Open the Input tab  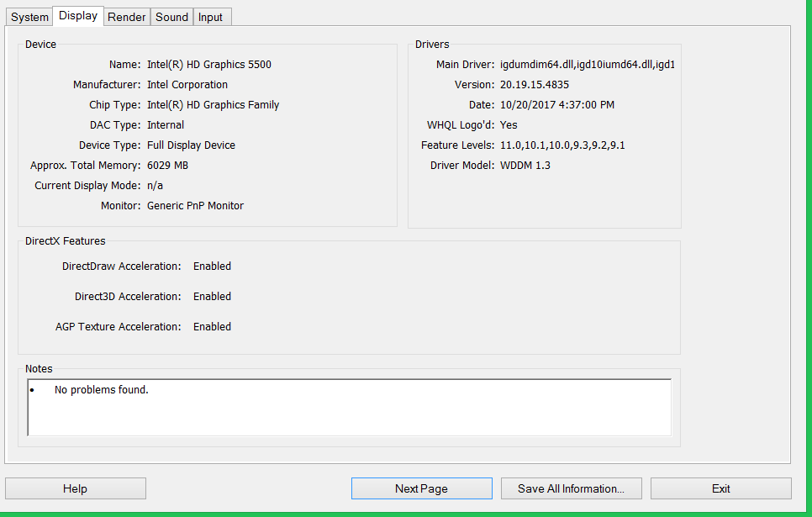(x=210, y=17)
